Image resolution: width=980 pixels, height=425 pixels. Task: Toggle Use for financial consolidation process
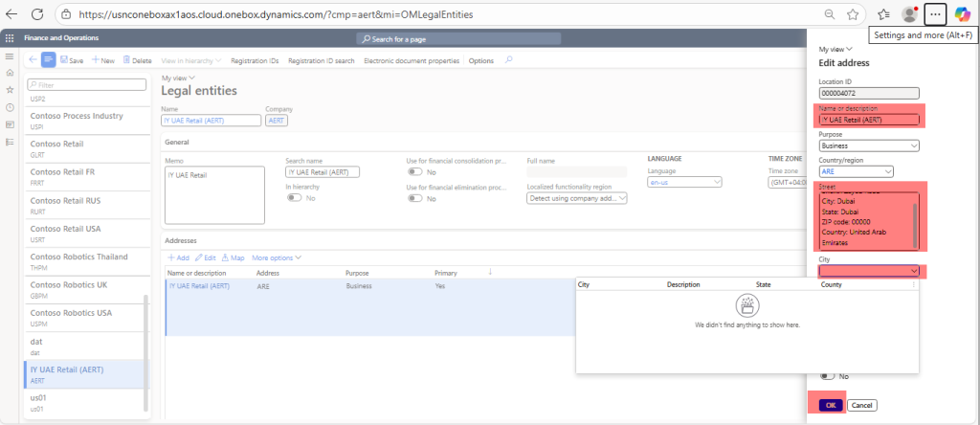[x=415, y=172]
